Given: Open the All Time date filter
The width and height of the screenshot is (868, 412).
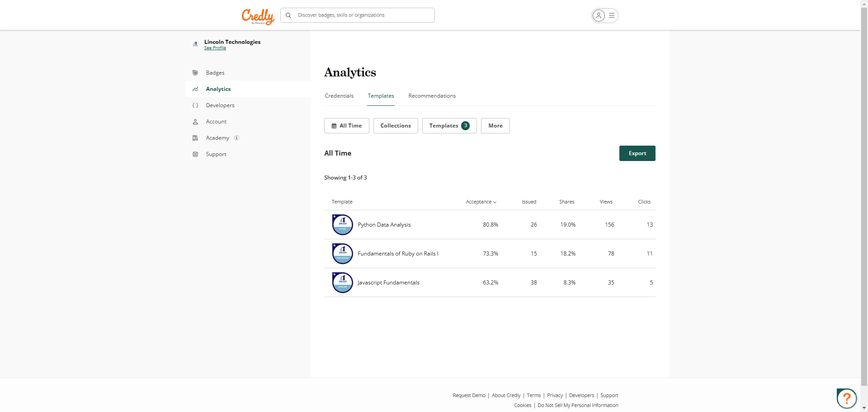Looking at the screenshot, I should 347,126.
